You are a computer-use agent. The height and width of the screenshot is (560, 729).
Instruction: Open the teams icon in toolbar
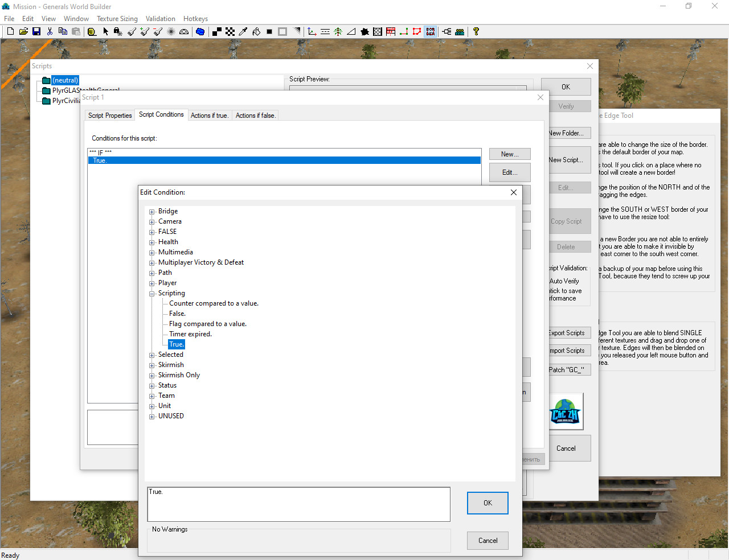tap(460, 32)
